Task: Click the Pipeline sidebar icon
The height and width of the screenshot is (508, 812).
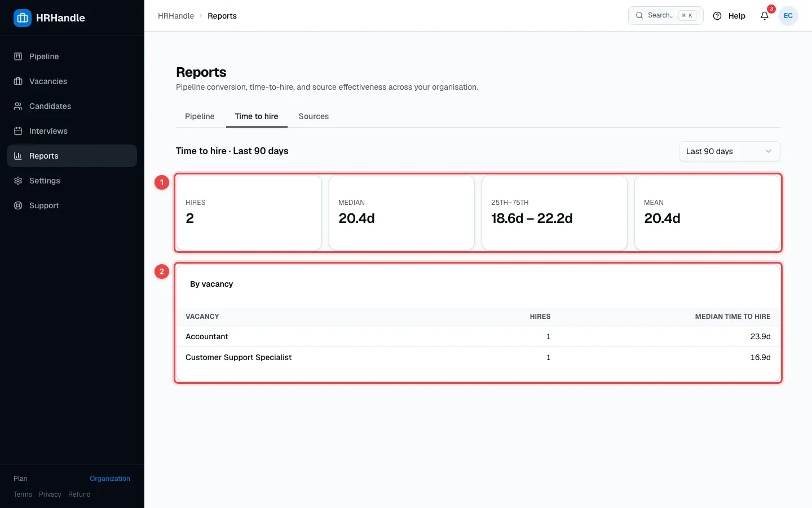Action: click(x=18, y=56)
